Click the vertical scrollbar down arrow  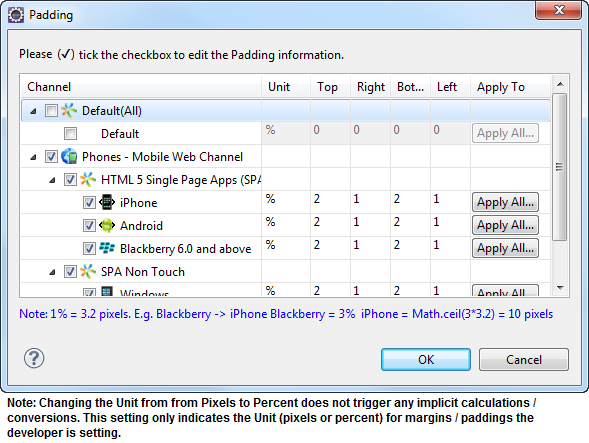pyautogui.click(x=560, y=288)
